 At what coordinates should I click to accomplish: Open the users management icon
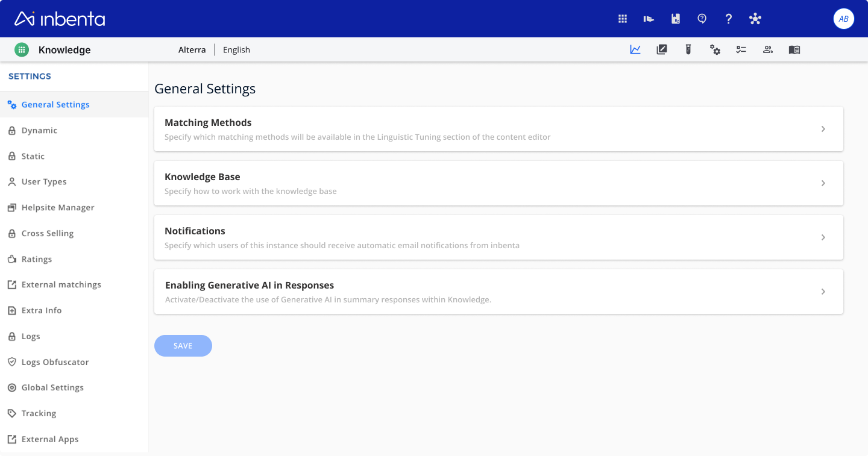[x=768, y=50]
